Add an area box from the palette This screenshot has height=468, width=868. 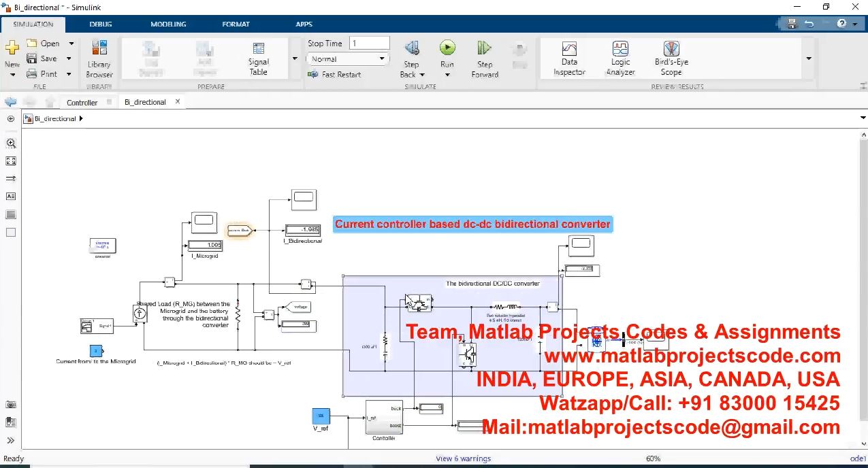pyautogui.click(x=10, y=232)
